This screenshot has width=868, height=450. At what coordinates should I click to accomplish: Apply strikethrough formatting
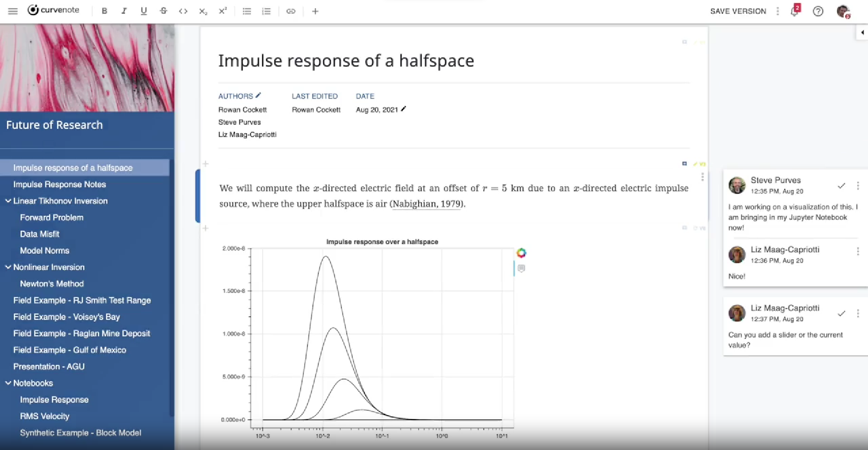pyautogui.click(x=164, y=11)
